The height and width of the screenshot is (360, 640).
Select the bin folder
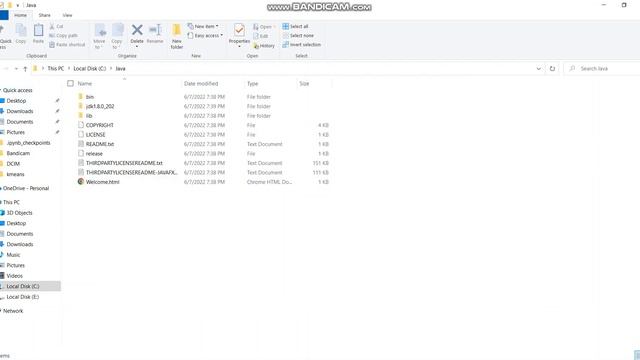tap(90, 97)
